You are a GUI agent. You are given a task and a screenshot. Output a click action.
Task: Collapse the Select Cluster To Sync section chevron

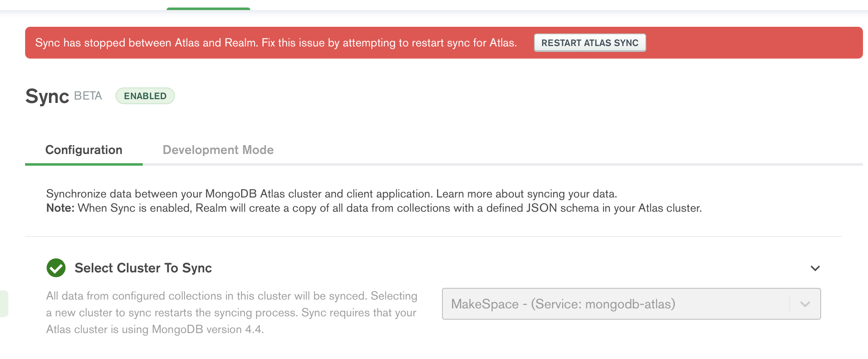coord(815,268)
